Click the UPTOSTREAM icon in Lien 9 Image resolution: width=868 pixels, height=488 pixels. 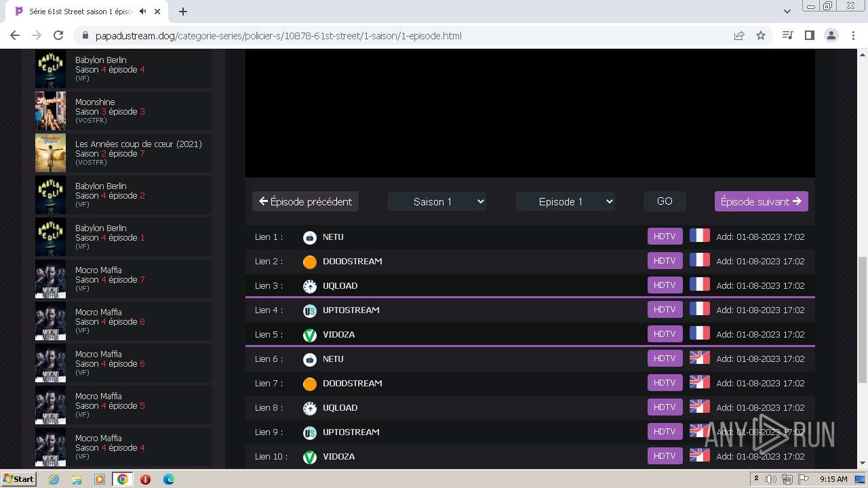310,432
